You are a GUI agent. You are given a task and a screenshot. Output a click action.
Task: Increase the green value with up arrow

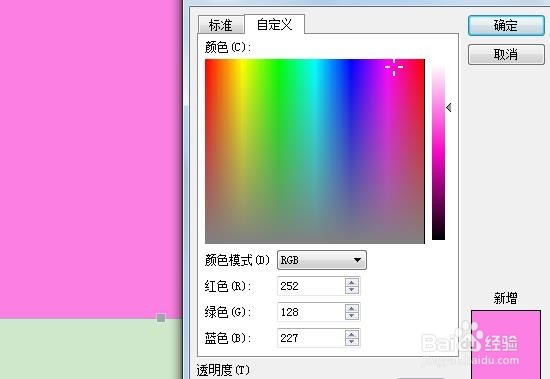[352, 308]
